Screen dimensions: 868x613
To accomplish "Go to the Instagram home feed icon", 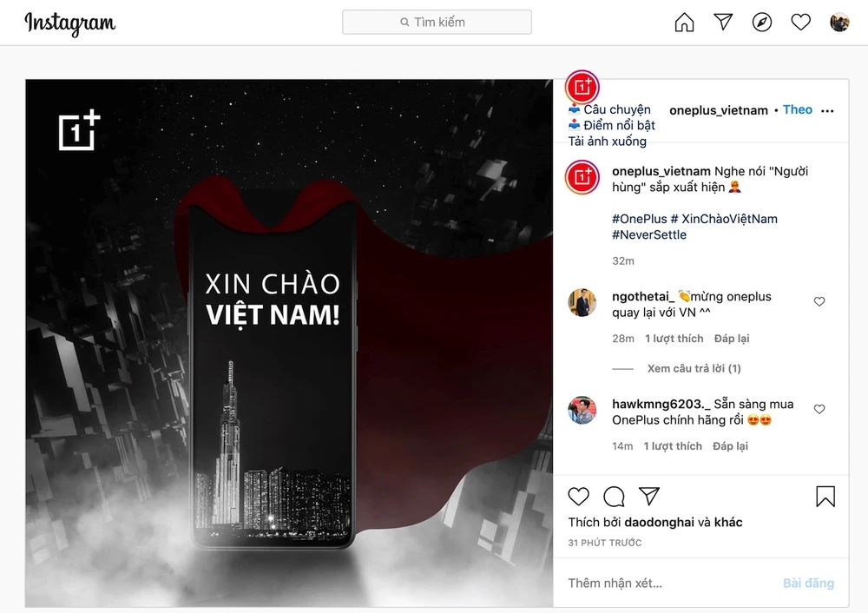I will point(684,23).
